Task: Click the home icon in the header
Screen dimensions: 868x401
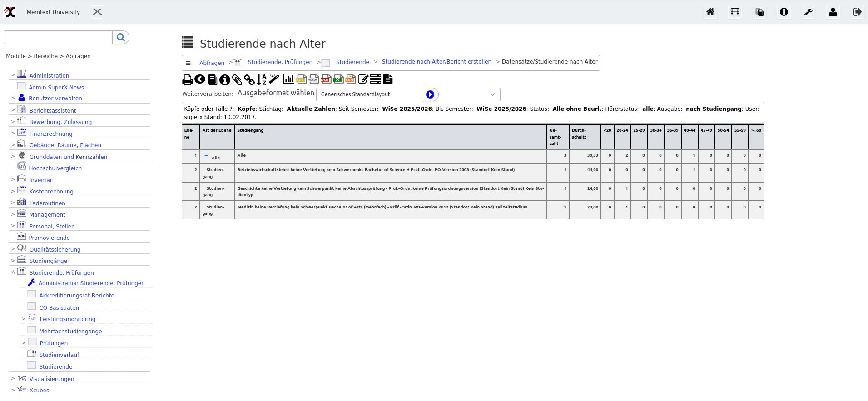Action: [710, 12]
